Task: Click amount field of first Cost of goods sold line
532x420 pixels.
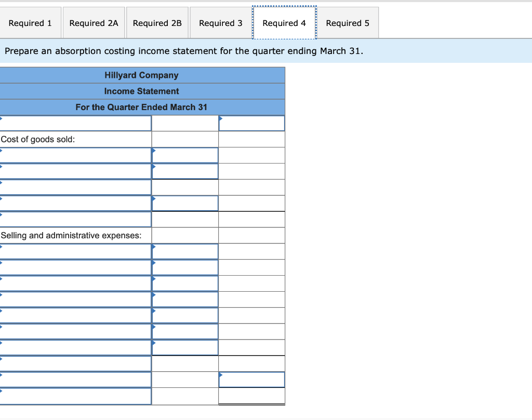Action: [x=185, y=155]
